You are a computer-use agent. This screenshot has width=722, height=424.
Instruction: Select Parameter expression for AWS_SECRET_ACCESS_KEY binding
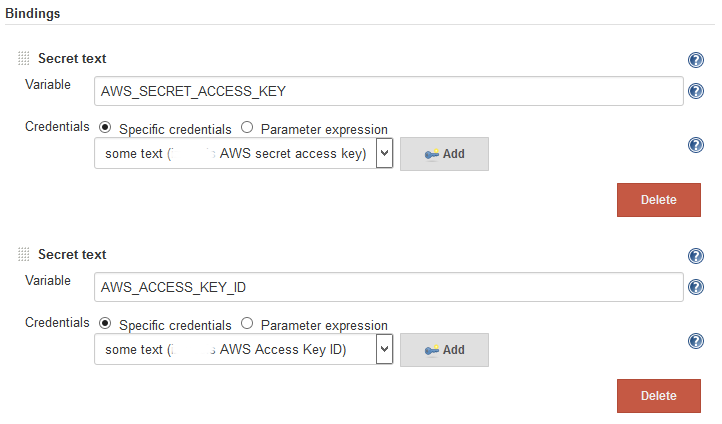pos(247,128)
